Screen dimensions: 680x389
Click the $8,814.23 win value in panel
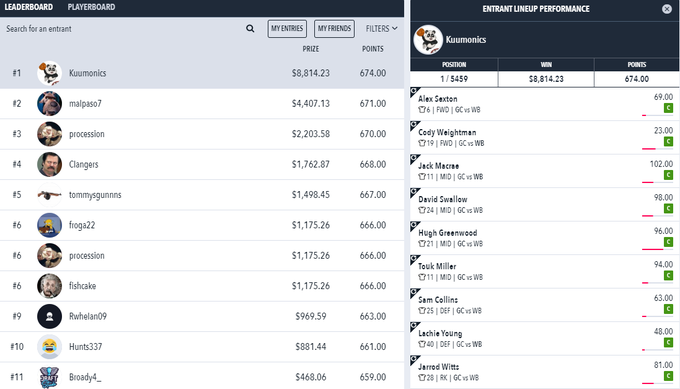(x=546, y=79)
